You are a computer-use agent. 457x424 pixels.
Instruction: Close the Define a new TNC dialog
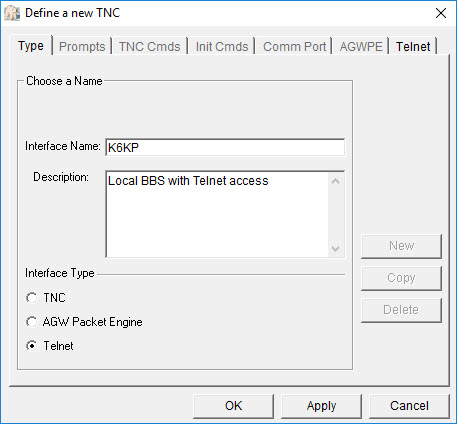441,13
